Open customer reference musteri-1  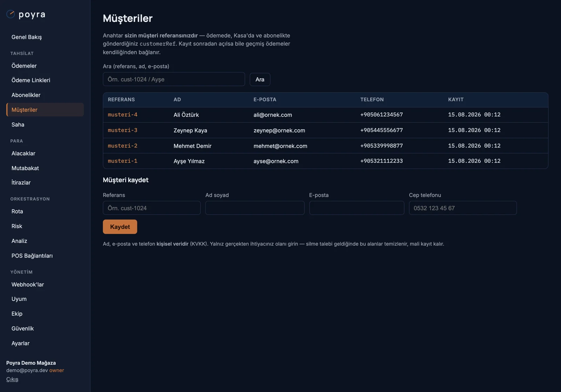click(x=123, y=161)
